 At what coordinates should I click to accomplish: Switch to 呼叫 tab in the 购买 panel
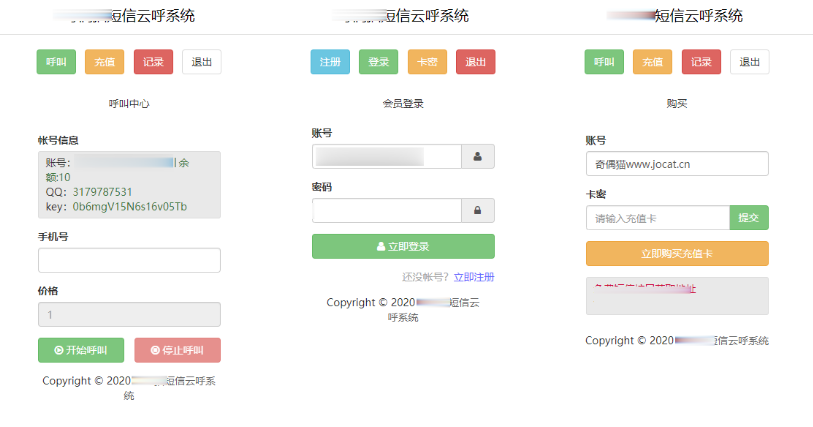click(x=604, y=62)
